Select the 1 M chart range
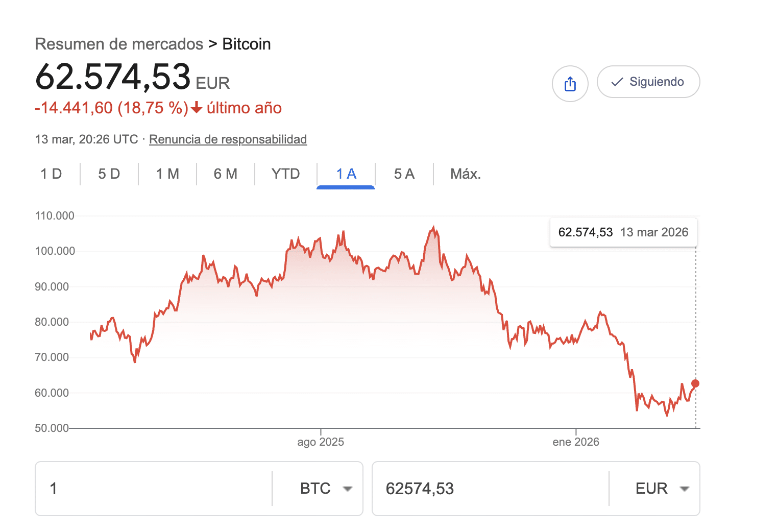The image size is (777, 532). click(x=167, y=174)
